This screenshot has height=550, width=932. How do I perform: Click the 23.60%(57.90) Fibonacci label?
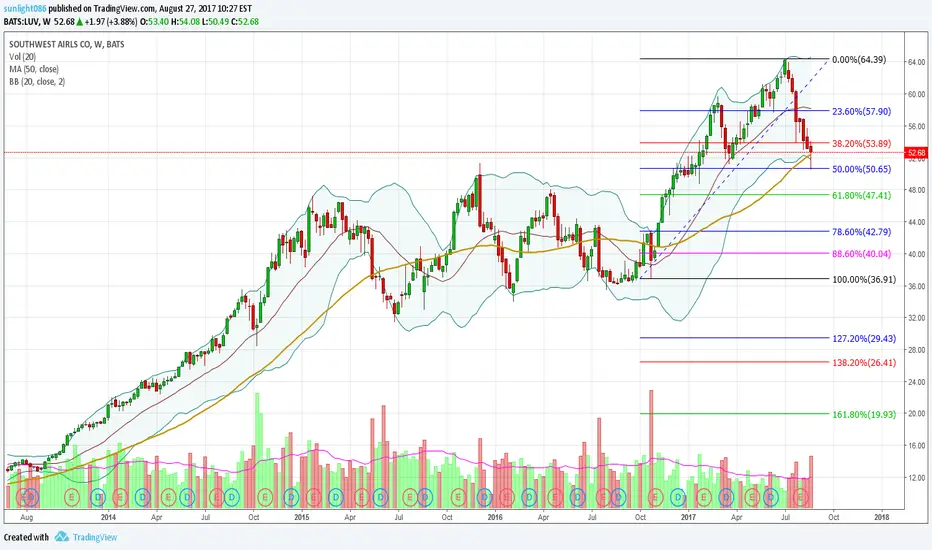pyautogui.click(x=861, y=111)
